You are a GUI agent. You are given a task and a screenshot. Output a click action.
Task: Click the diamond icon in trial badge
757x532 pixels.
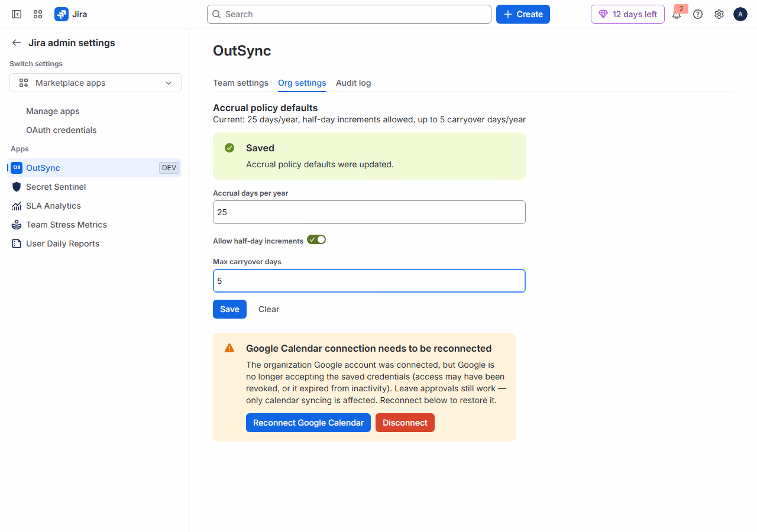(x=603, y=14)
